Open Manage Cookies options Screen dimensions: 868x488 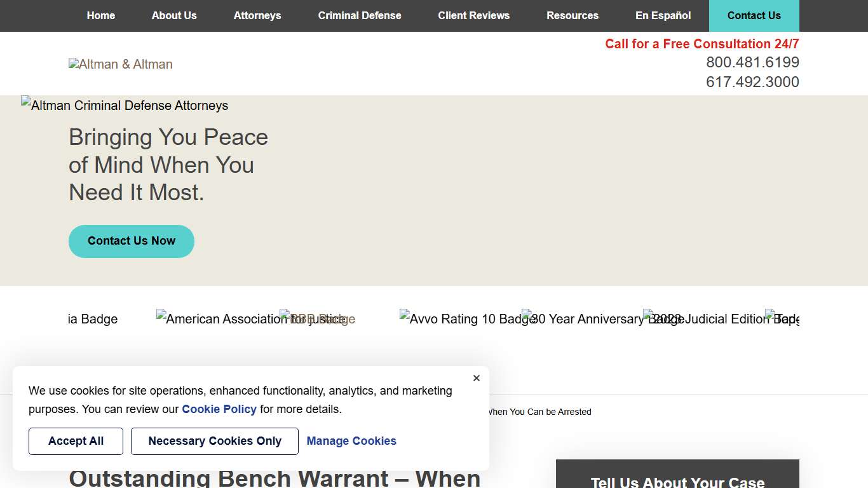(x=351, y=441)
